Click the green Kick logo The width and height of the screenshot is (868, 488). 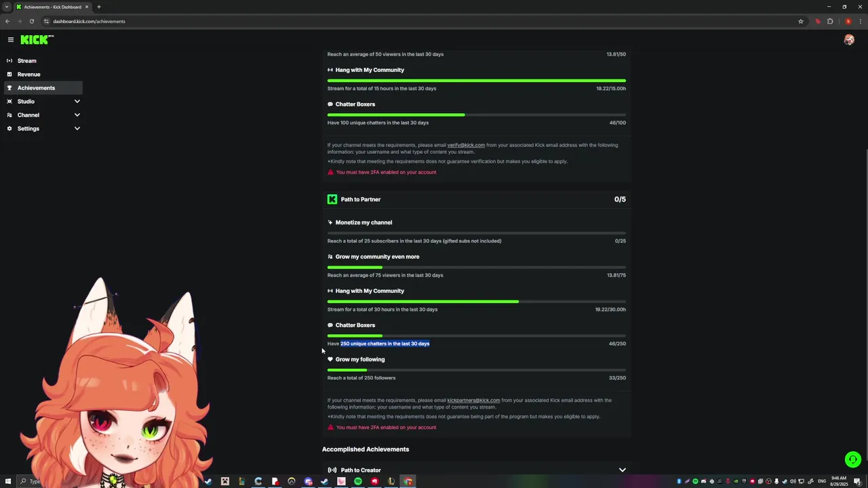click(x=37, y=40)
